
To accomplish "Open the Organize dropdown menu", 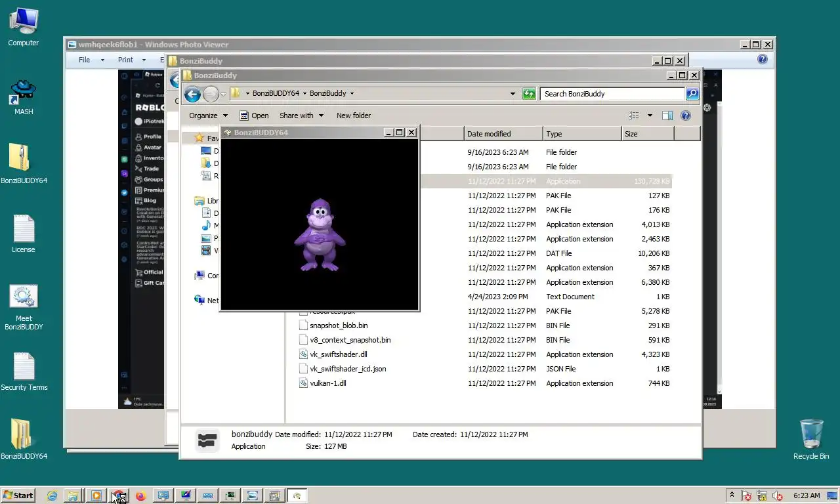I will pos(208,115).
